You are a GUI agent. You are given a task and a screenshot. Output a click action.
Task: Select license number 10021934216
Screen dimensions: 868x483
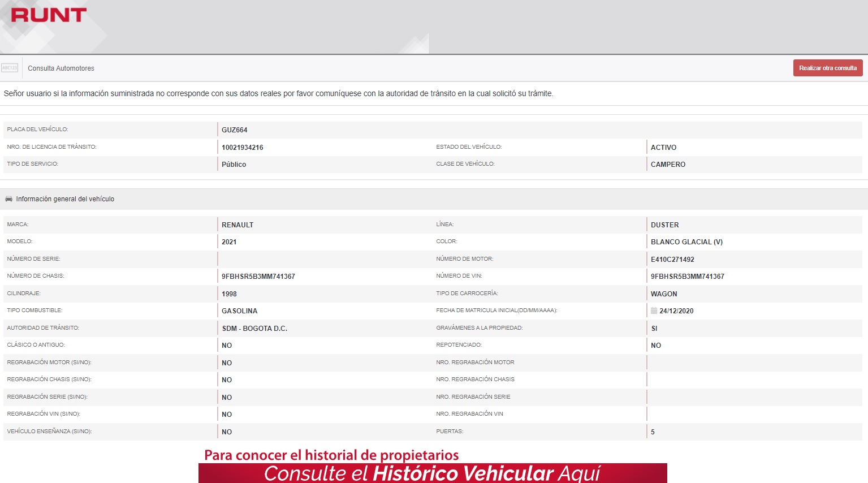click(242, 148)
